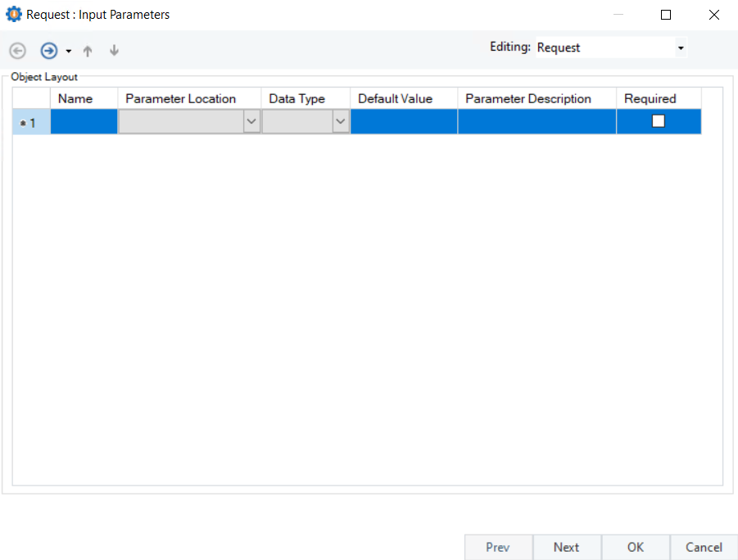Expand the Data Type combo box

(x=340, y=121)
